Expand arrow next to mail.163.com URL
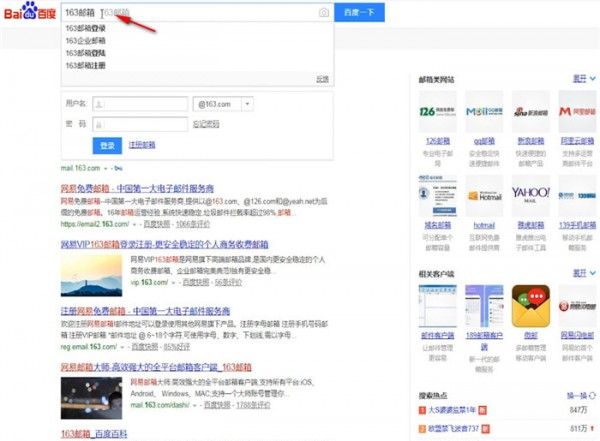600x441 pixels. (106, 168)
